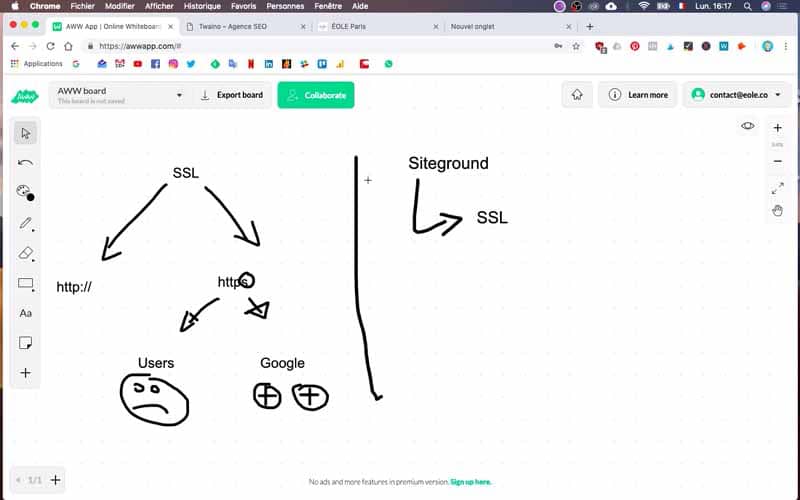This screenshot has width=800, height=500.
Task: Open Spotlight search magnifier
Action: pyautogui.click(x=747, y=6)
